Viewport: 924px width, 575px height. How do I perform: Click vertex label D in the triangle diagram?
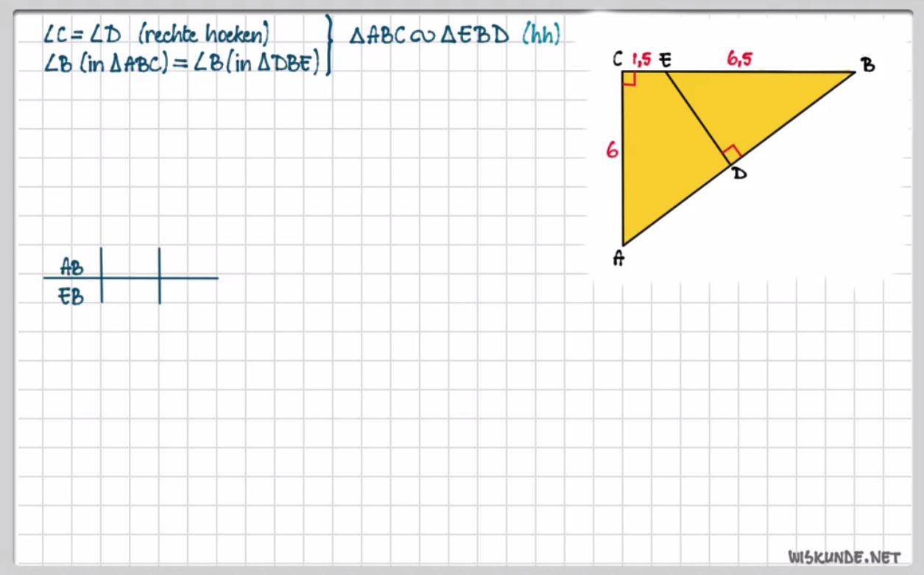(738, 174)
